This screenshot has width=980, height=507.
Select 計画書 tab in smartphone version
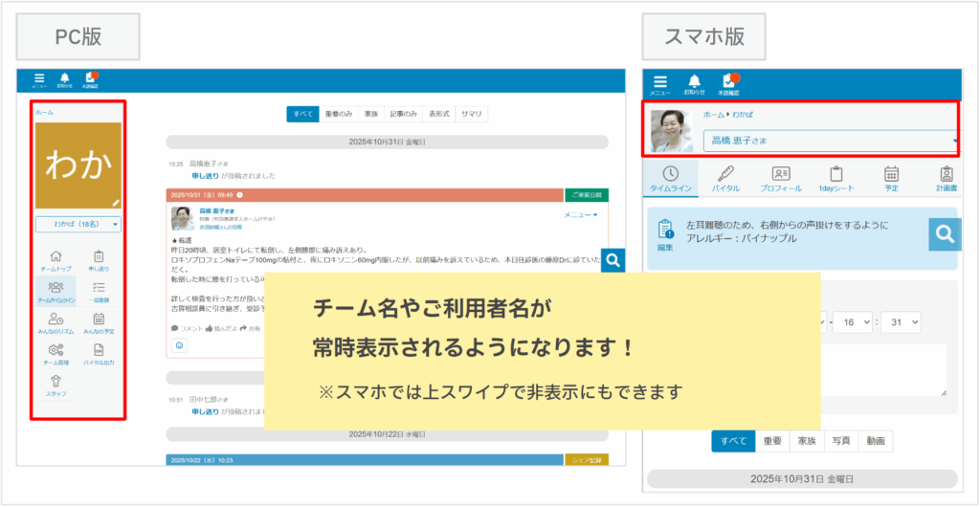[x=947, y=179]
